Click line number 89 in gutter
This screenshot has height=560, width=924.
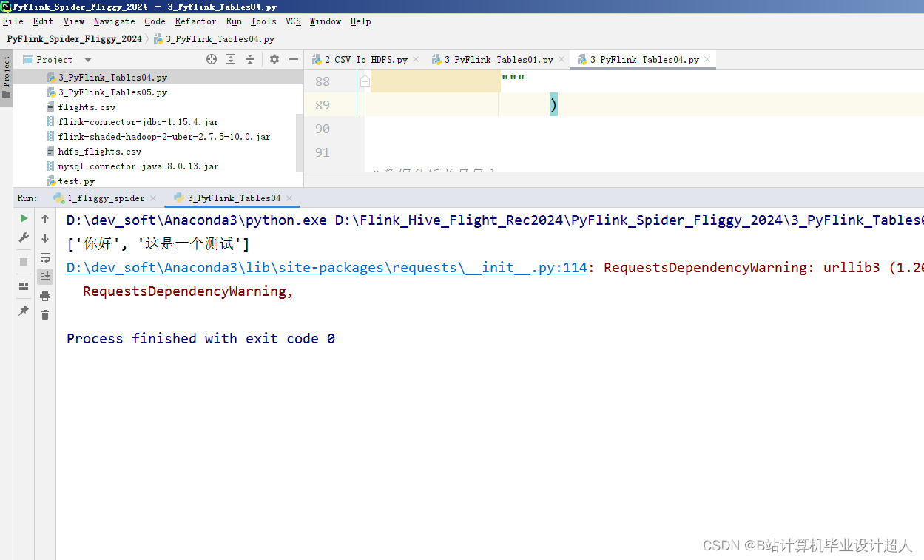click(x=323, y=105)
